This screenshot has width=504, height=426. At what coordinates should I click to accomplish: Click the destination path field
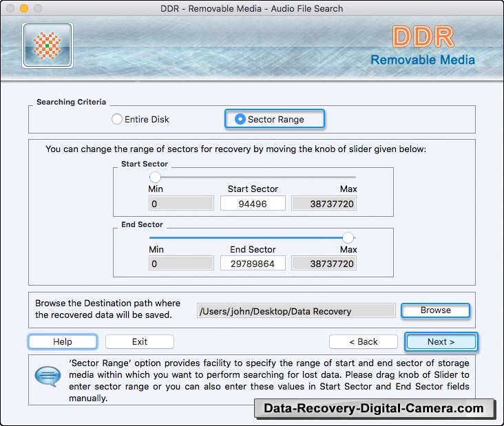pyautogui.click(x=296, y=311)
